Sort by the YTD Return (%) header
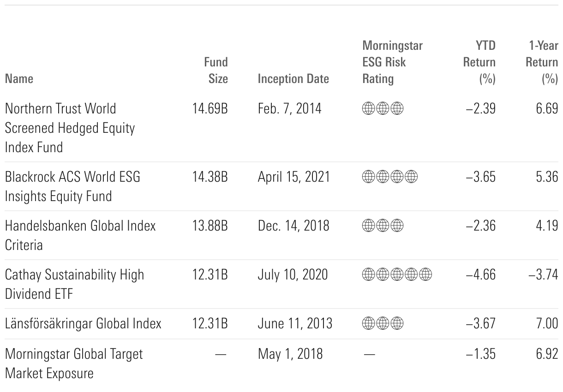Image resolution: width=563 pixels, height=392 pixels. [479, 62]
